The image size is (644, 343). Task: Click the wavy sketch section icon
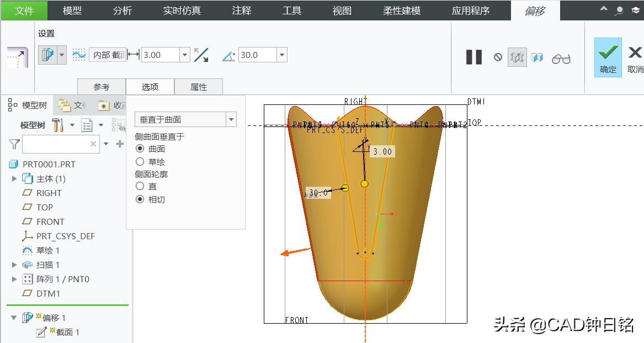pos(79,55)
